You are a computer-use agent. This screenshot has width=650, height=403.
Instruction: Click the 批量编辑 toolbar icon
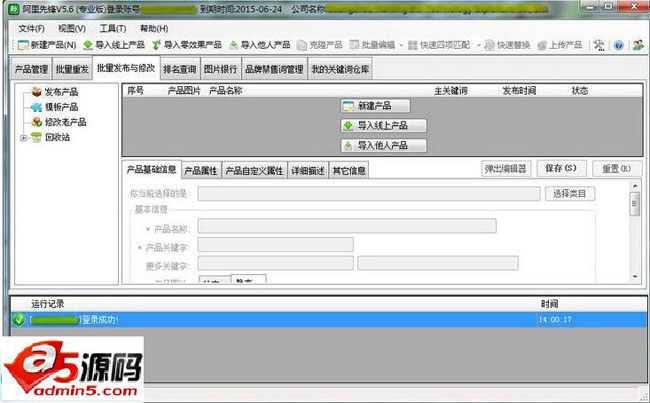click(x=354, y=45)
